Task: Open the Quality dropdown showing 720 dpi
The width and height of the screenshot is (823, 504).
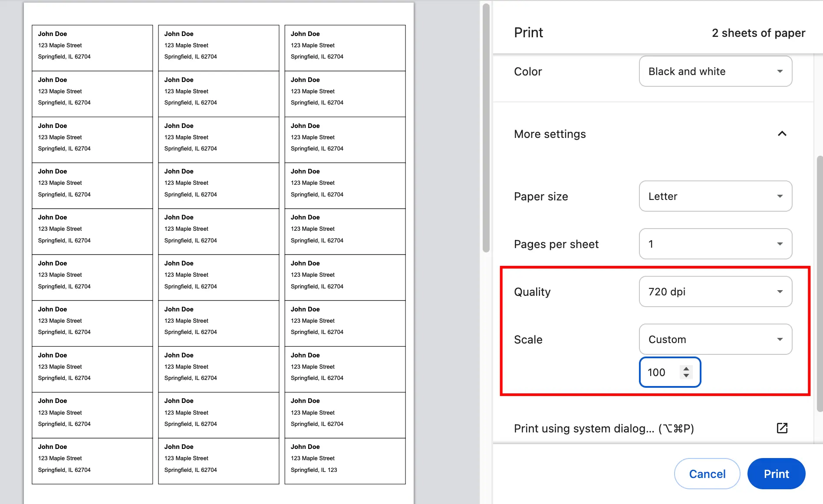Action: pyautogui.click(x=715, y=291)
